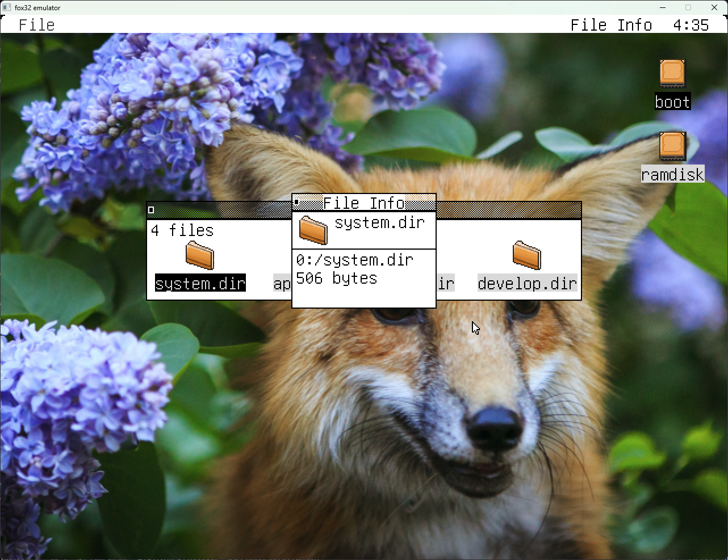Click the boot disk label
This screenshot has width=728, height=560.
[x=672, y=102]
